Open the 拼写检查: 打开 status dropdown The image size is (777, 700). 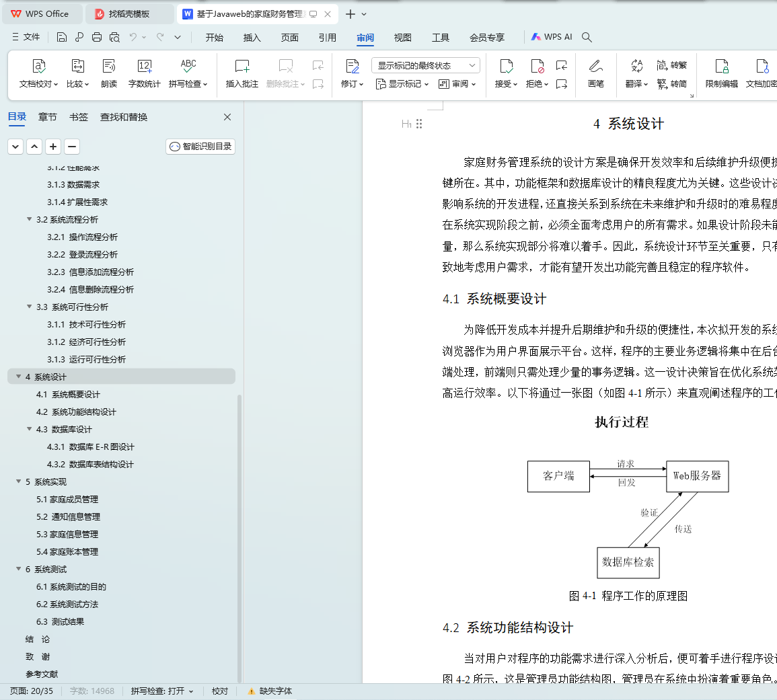(x=162, y=691)
